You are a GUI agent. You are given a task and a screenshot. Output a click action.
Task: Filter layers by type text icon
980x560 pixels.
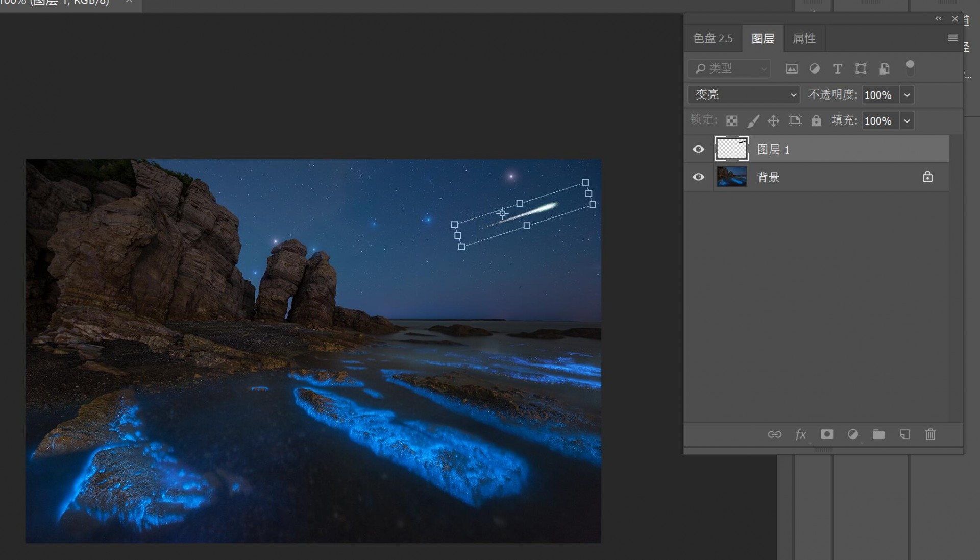click(837, 68)
